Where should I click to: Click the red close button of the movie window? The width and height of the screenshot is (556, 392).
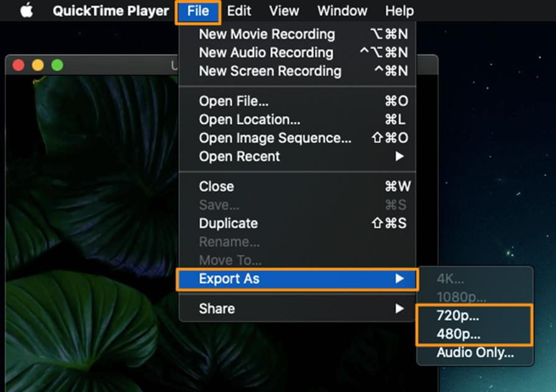point(19,65)
